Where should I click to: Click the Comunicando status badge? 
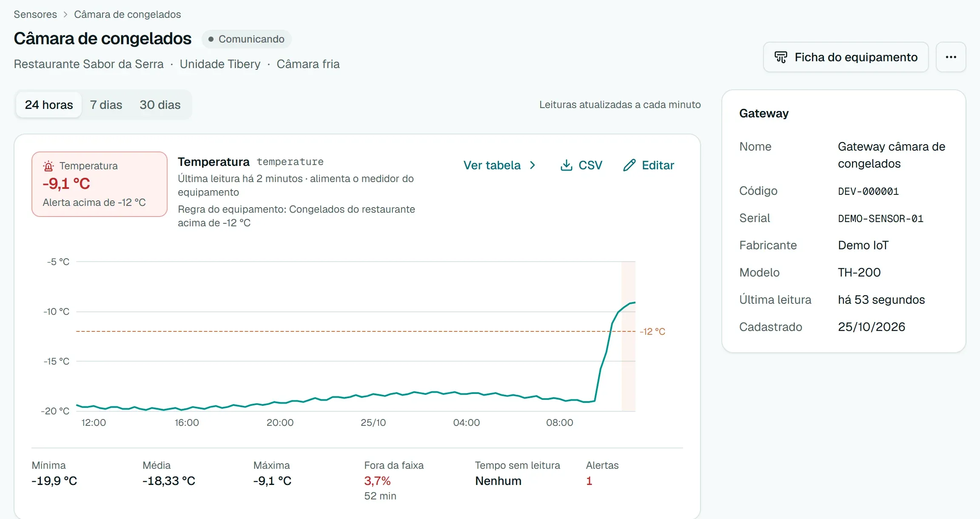point(246,39)
